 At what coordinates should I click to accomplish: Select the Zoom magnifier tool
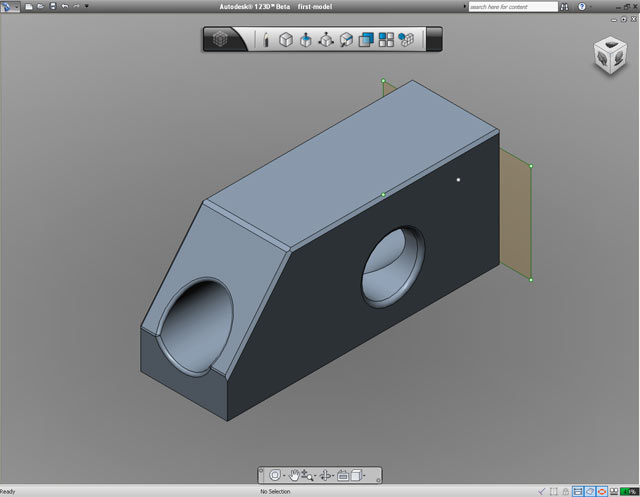307,475
